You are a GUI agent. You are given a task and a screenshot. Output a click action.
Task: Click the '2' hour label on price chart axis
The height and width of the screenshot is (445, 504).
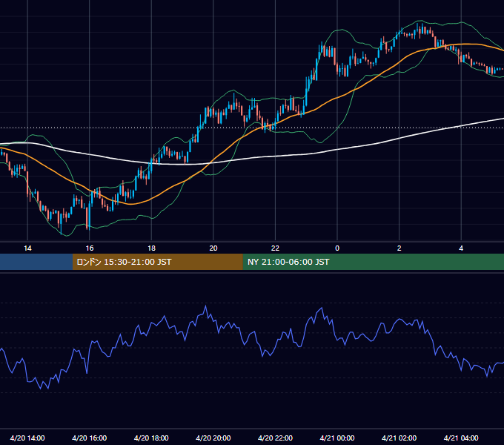399,248
